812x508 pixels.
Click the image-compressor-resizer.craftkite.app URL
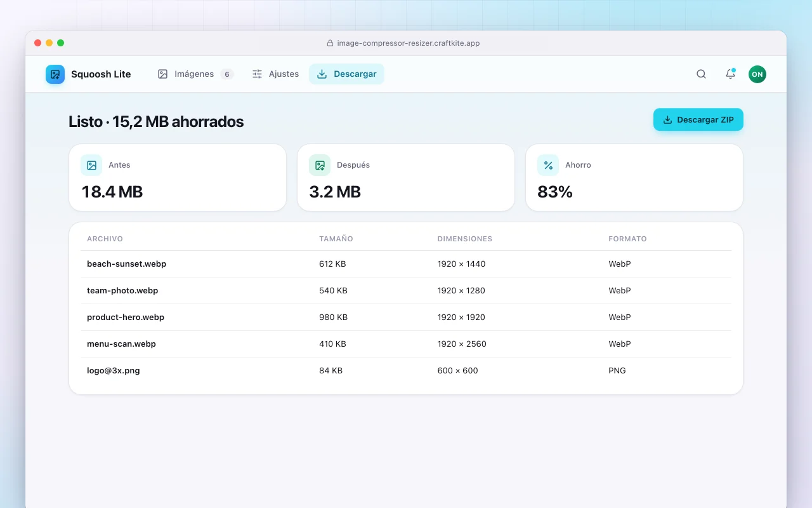(x=408, y=43)
